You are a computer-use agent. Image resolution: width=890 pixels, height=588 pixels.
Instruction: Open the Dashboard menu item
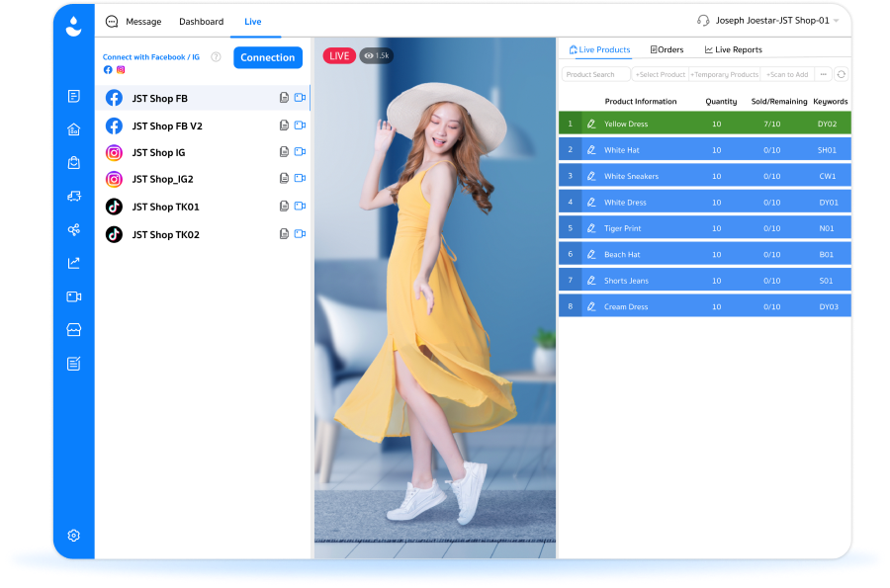(x=202, y=22)
